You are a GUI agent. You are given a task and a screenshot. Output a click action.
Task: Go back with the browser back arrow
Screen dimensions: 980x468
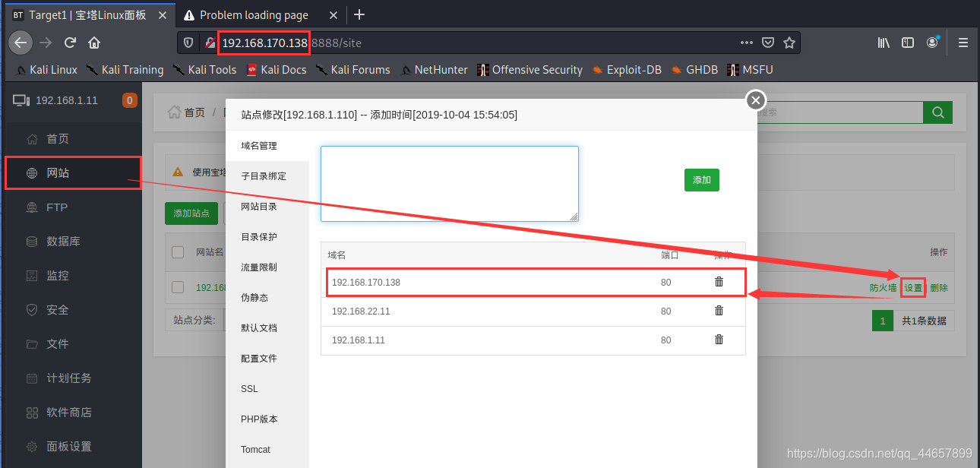[x=21, y=43]
